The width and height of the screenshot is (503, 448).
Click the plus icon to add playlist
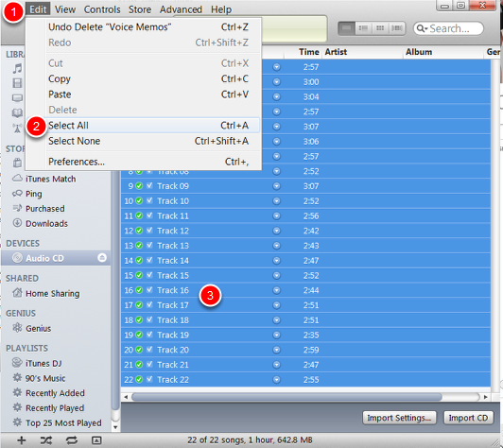tap(22, 440)
